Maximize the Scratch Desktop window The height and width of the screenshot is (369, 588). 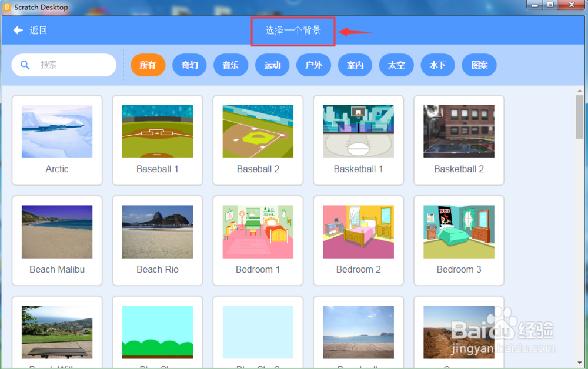pyautogui.click(x=550, y=5)
